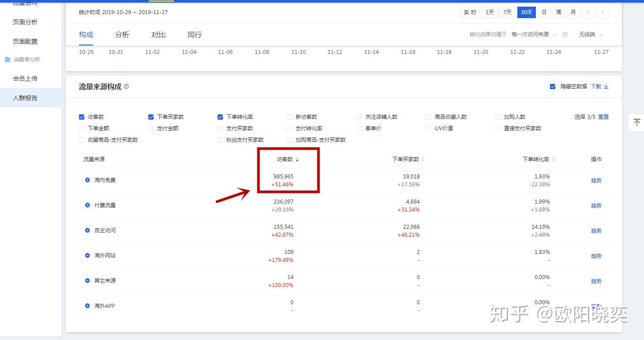Select the 月 period button
Screen dimensions: 644x340
pos(573,12)
